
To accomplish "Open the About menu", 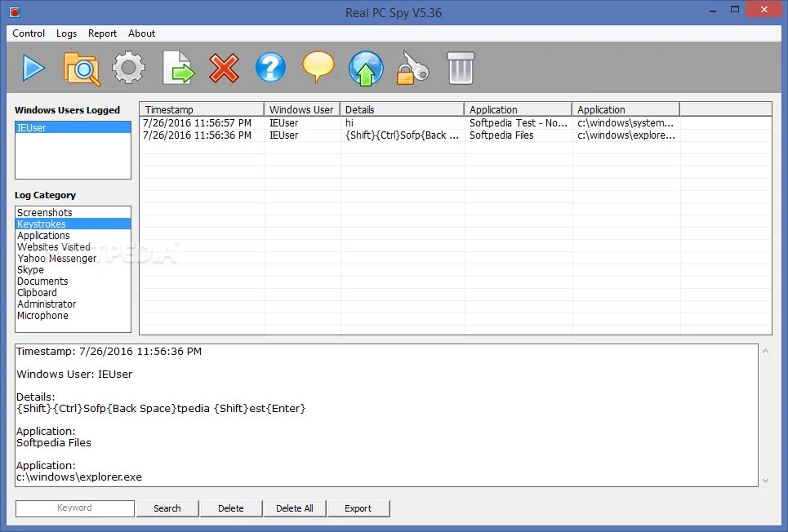I will coord(142,33).
